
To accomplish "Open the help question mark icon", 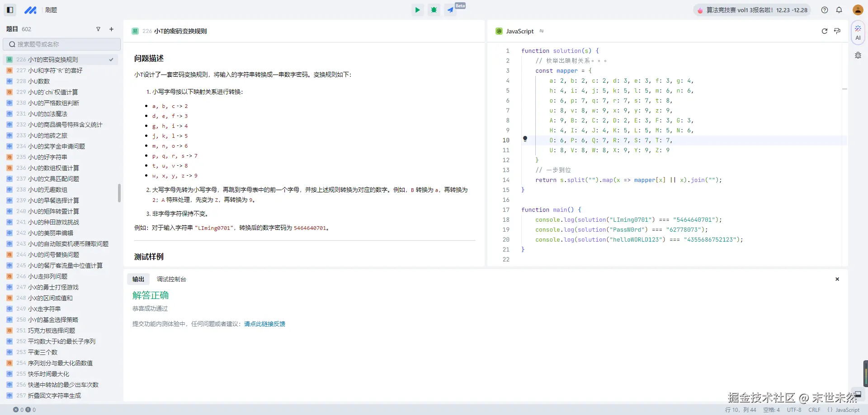I will tap(825, 10).
